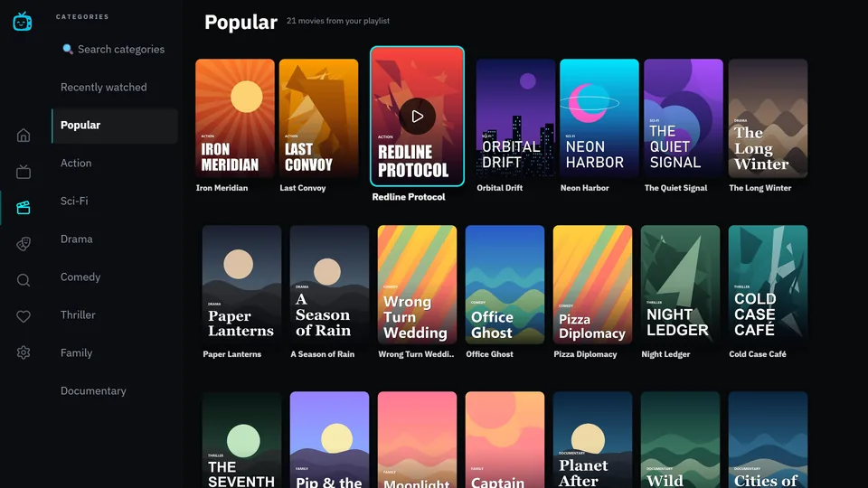The width and height of the screenshot is (868, 488).
Task: Open the TV shows sidebar icon
Action: 24,172
